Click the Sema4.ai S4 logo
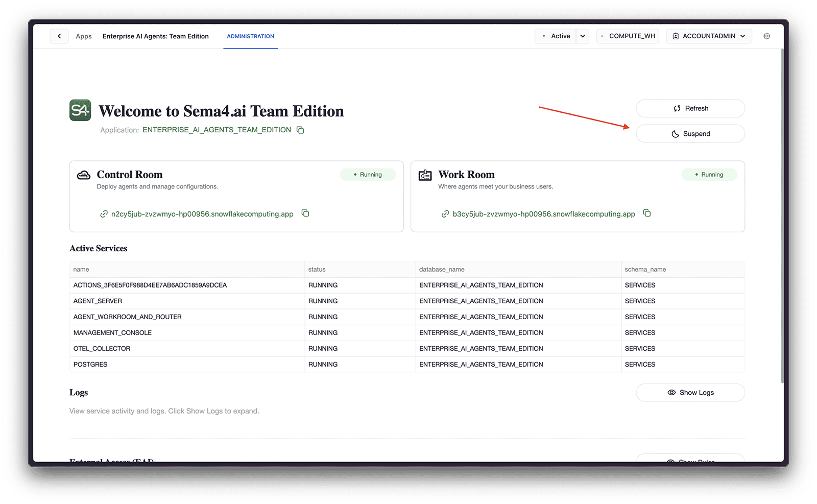Screen dimensions: 817x504 (x=80, y=110)
